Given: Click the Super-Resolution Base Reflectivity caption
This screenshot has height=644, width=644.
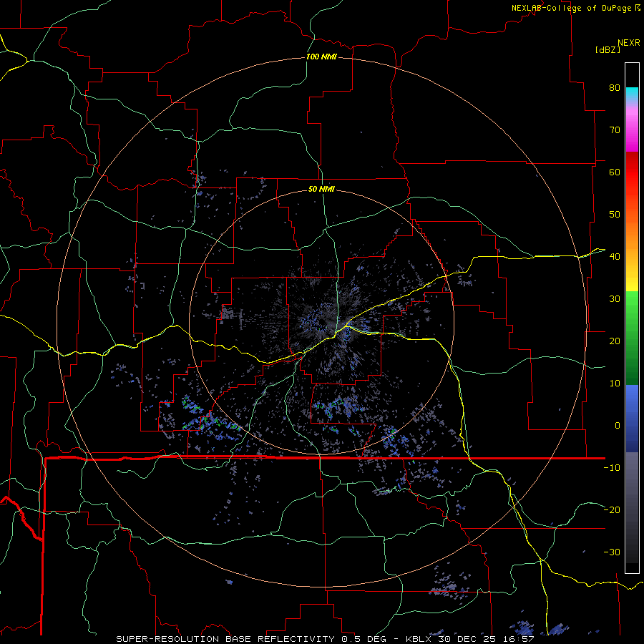Looking at the screenshot, I should (324, 639).
